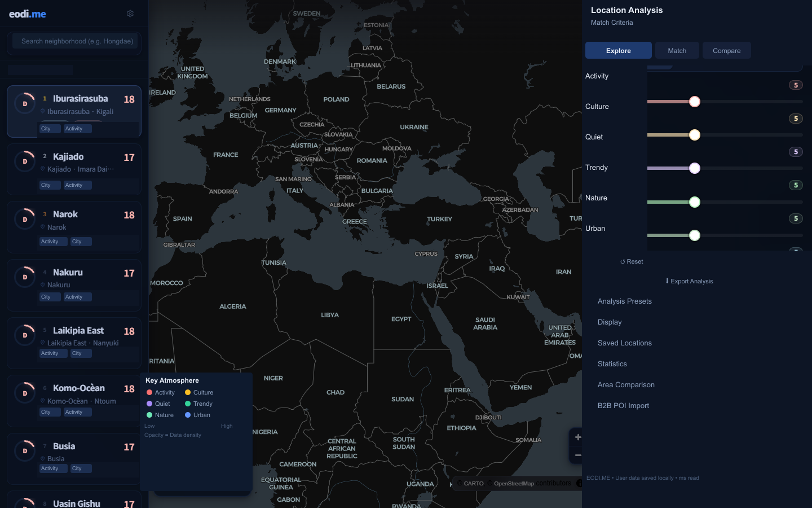
Task: Toggle the Trendy dot in Key Atmosphere legend
Action: 188,404
